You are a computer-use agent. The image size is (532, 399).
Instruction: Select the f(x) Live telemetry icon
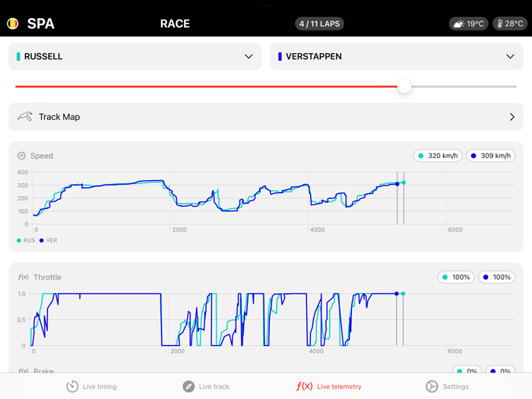click(x=304, y=386)
